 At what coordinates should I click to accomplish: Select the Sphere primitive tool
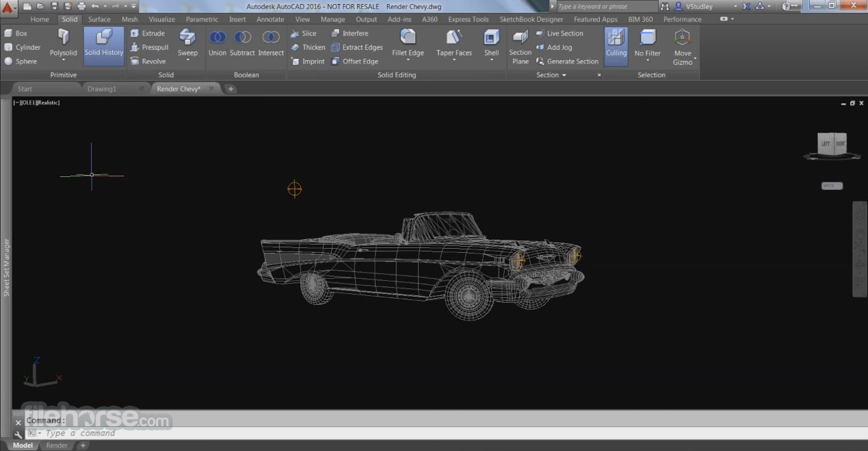pos(21,61)
